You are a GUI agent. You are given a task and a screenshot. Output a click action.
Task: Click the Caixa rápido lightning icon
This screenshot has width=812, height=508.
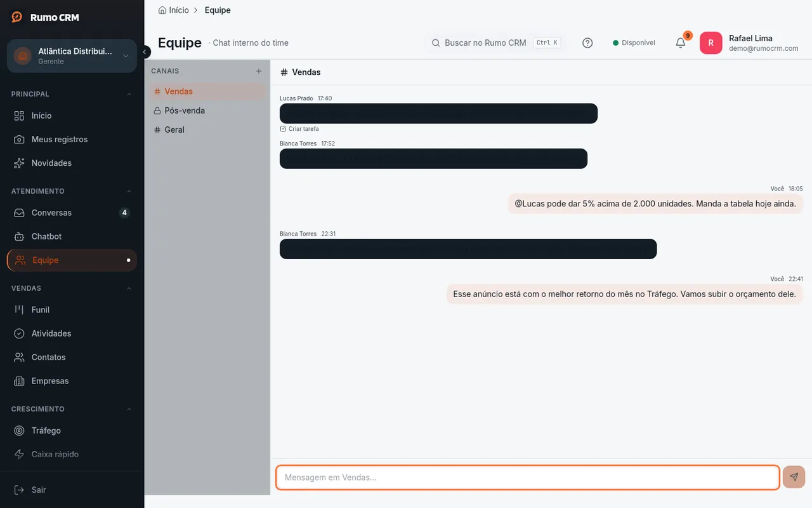click(20, 454)
